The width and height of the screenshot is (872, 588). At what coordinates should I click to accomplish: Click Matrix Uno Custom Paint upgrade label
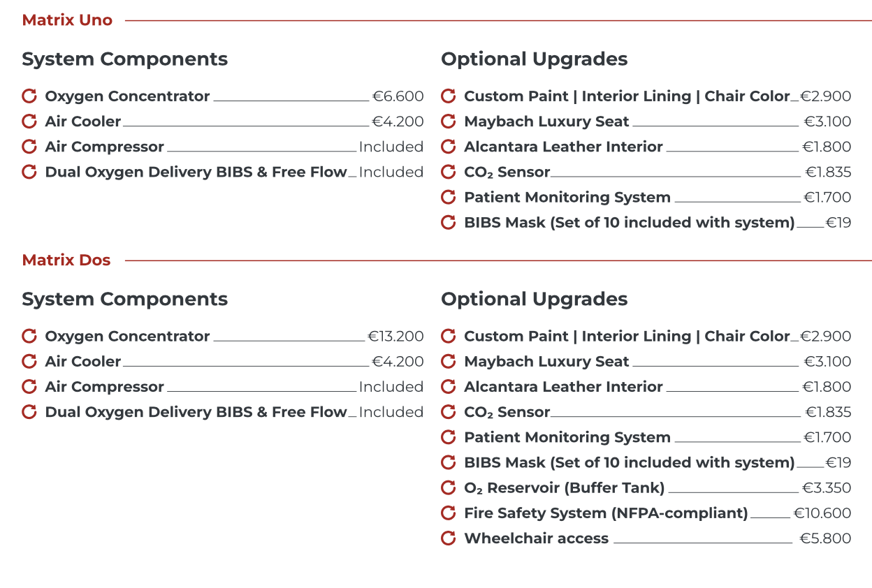[627, 96]
